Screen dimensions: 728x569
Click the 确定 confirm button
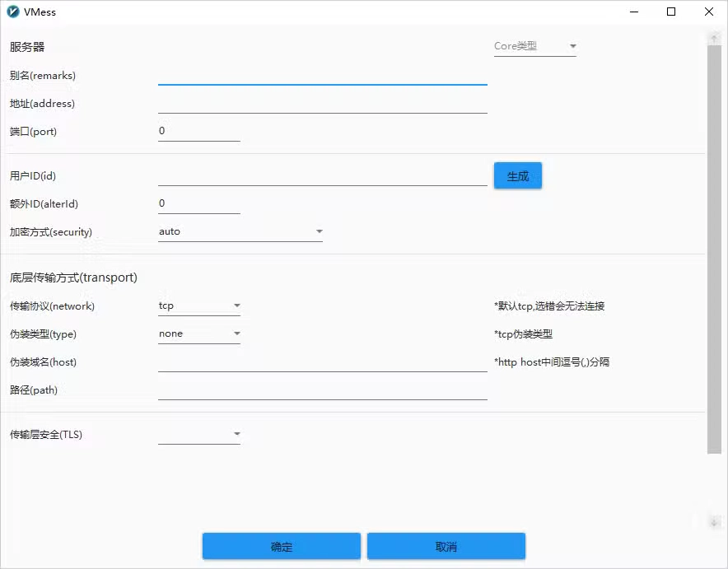(x=281, y=546)
